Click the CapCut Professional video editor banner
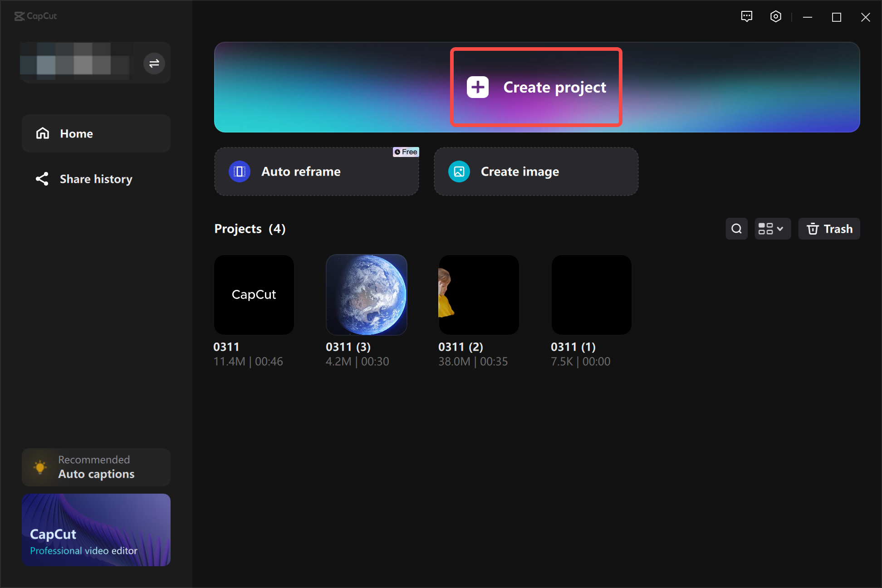This screenshot has width=882, height=588. pos(96,530)
